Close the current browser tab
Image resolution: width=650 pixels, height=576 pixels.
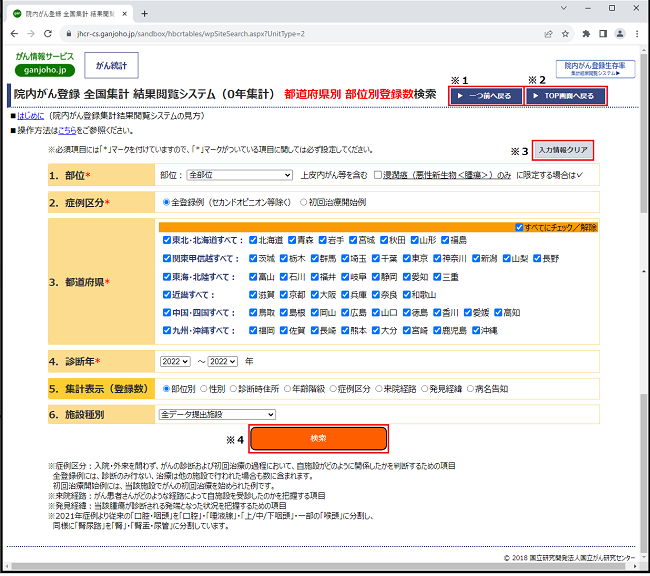[124, 14]
